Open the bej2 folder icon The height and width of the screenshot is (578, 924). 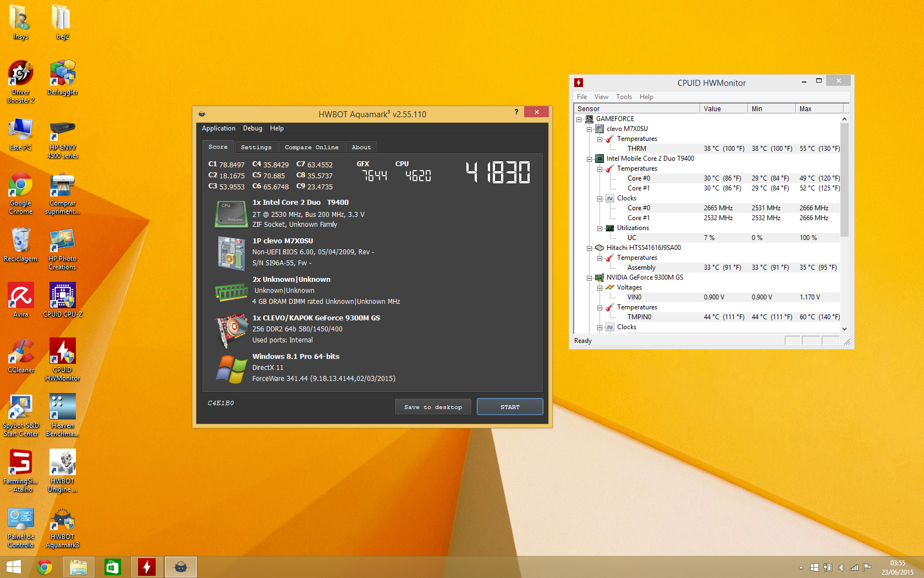[62, 22]
